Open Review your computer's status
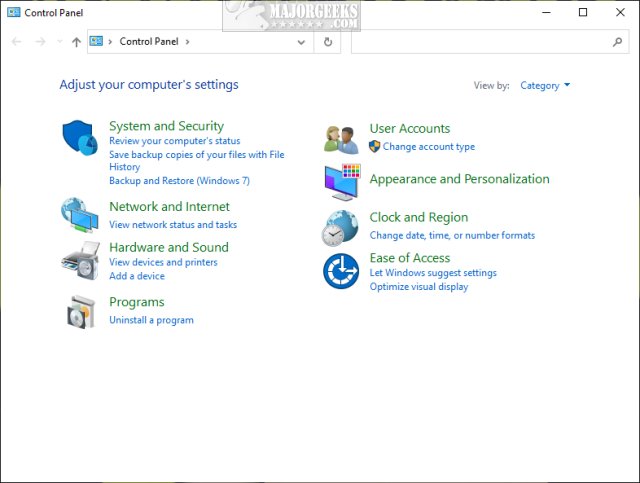 (175, 141)
